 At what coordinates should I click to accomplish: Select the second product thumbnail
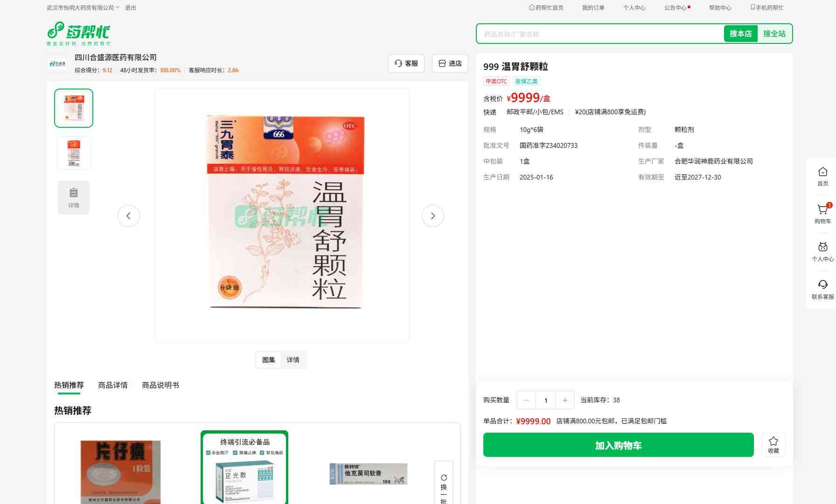click(x=74, y=153)
